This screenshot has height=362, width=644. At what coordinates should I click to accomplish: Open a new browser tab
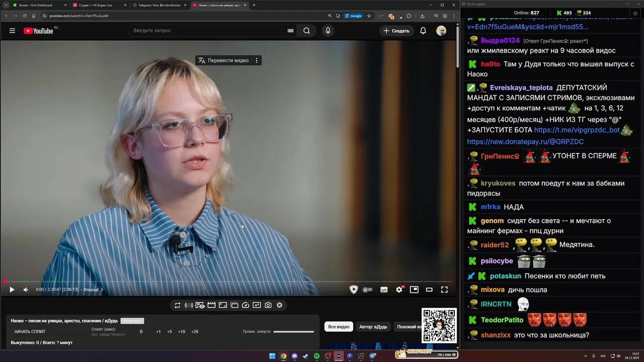point(254,5)
